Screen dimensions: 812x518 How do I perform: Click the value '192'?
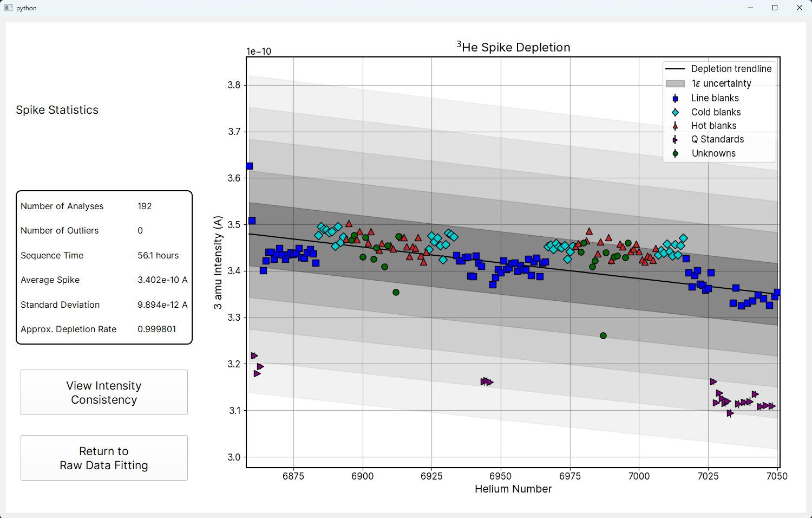tap(145, 206)
